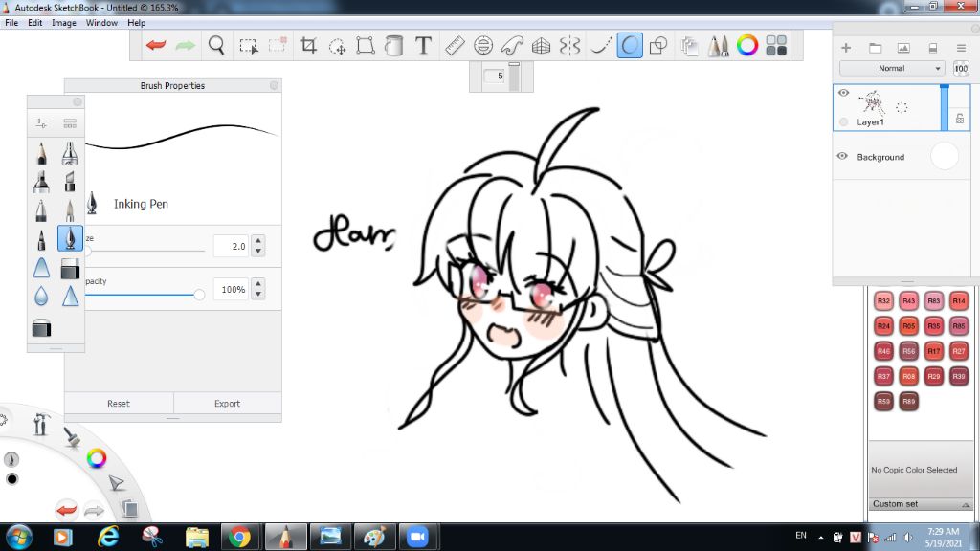Increase brush size with up stepper arrow
Image resolution: width=980 pixels, height=551 pixels.
[258, 240]
